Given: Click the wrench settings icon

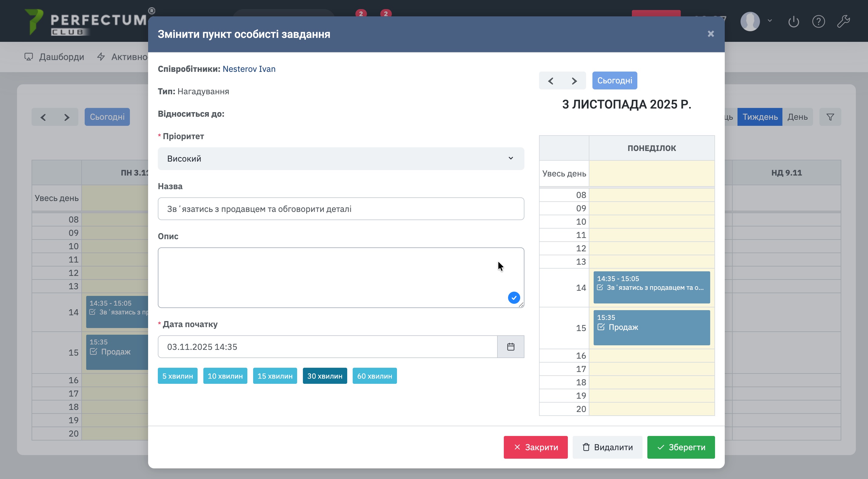Looking at the screenshot, I should pyautogui.click(x=843, y=22).
